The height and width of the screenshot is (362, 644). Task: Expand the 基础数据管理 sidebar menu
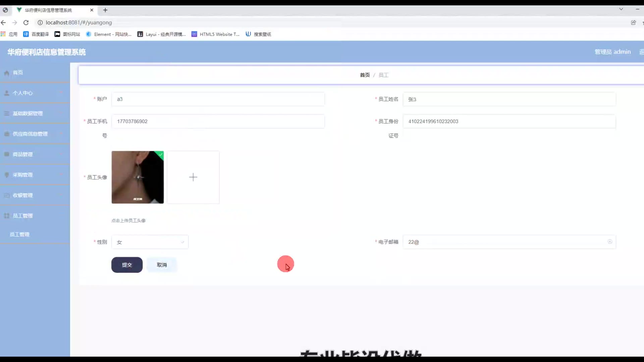(x=28, y=113)
